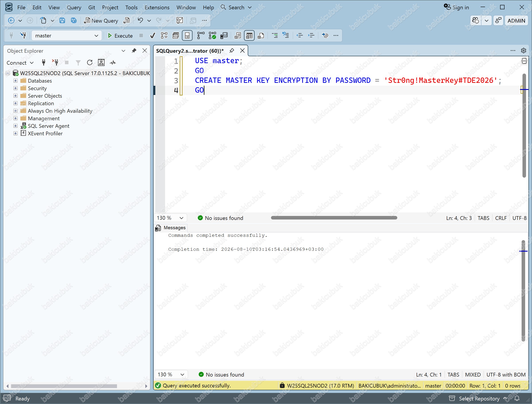
Task: Click Change Connection icon in SQL toolbar
Action: (x=23, y=36)
